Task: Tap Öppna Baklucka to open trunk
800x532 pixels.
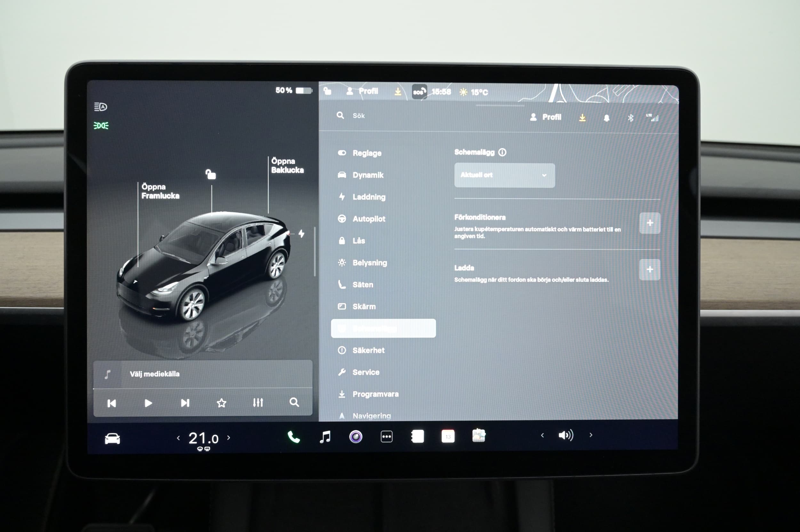Action: (287, 166)
